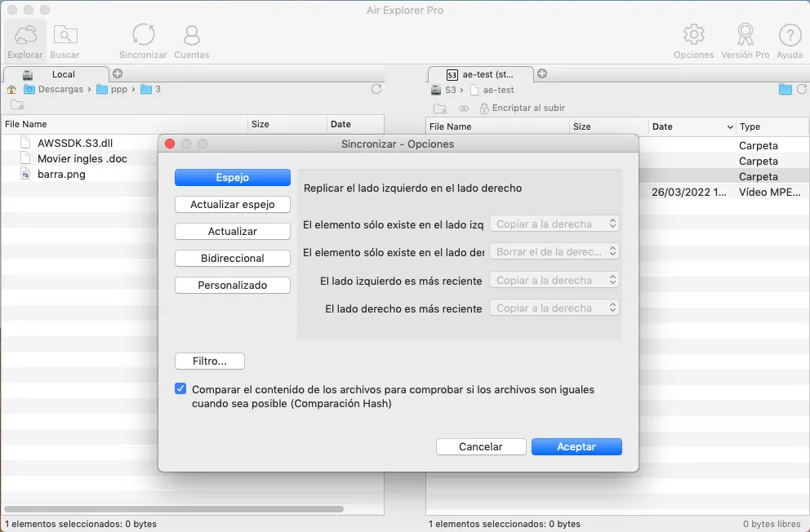This screenshot has height=532, width=810.
Task: Click the S3 drive icon in right breadcrumb
Action: point(436,90)
